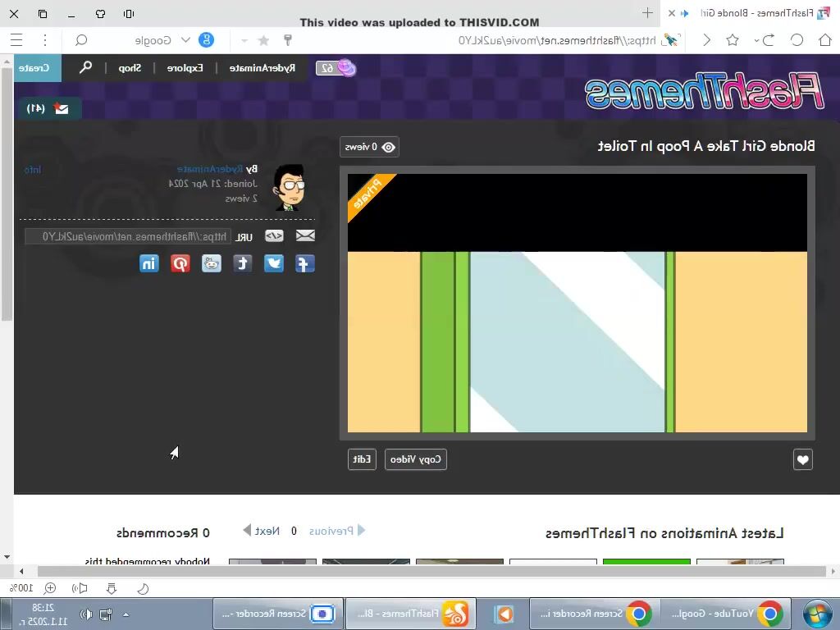Viewport: 840px width, 630px height.
Task: Open the embed code icon
Action: [x=274, y=235]
